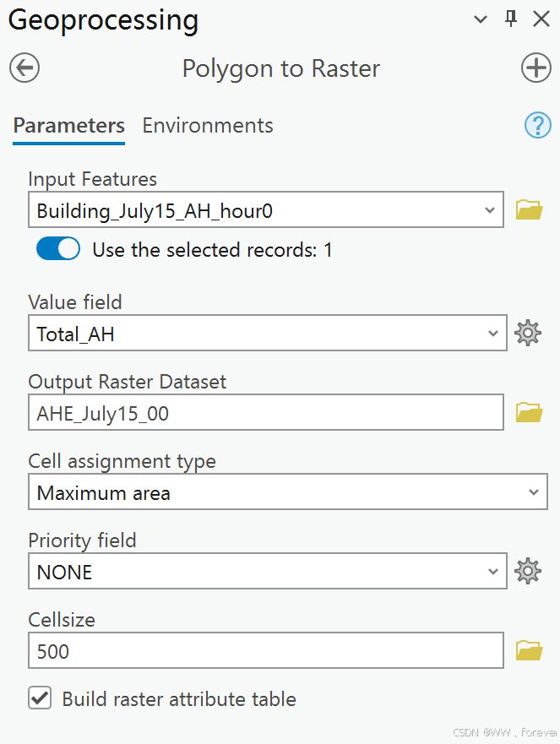560x744 pixels.
Task: Click gear icon next to Priority field
Action: pos(528,572)
